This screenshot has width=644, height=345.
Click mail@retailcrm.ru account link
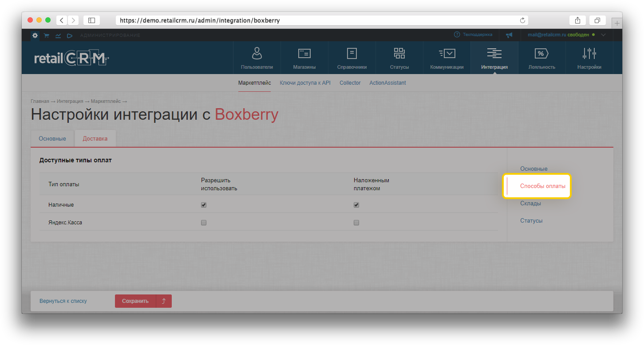547,35
